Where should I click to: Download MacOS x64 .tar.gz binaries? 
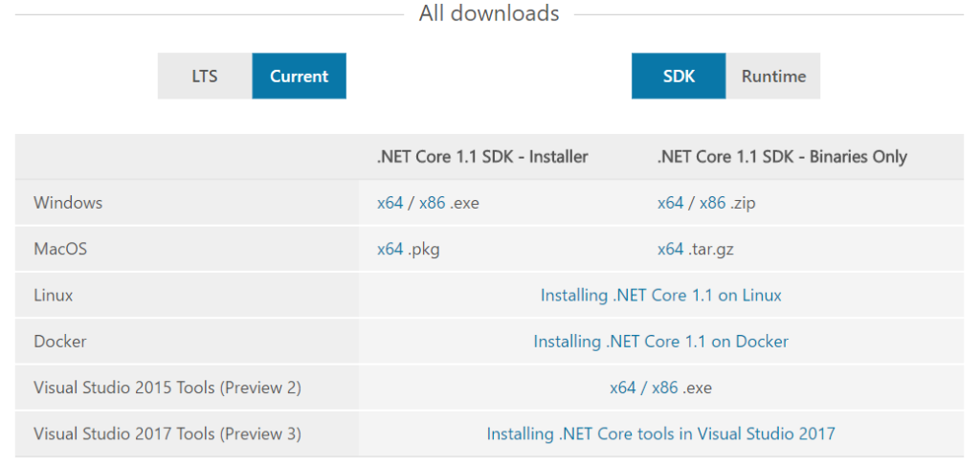(x=671, y=249)
